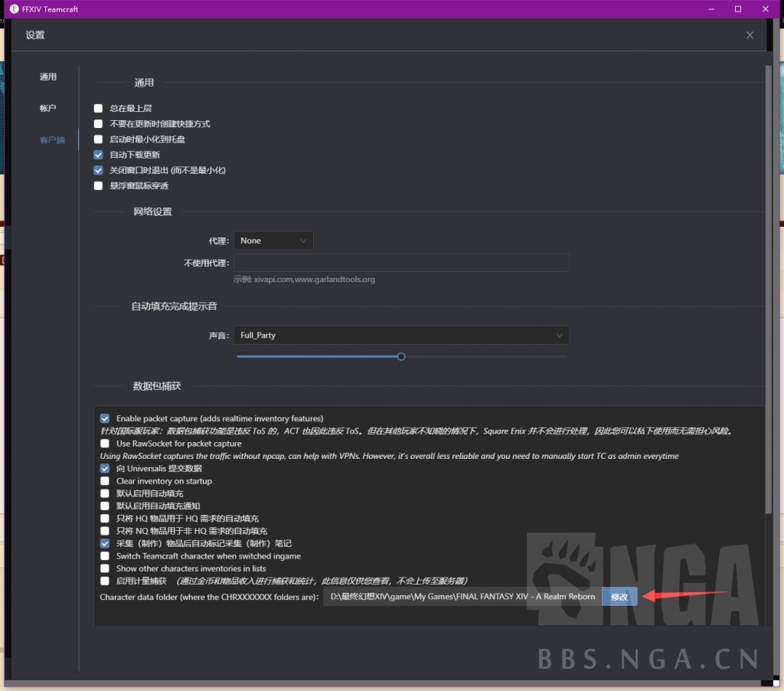The height and width of the screenshot is (691, 784).
Task: Enable Use RawSocket for packet capture
Action: tap(104, 444)
